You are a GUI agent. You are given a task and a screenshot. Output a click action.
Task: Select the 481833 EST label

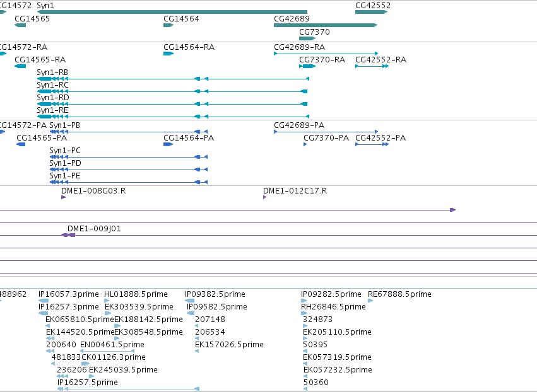66,358
